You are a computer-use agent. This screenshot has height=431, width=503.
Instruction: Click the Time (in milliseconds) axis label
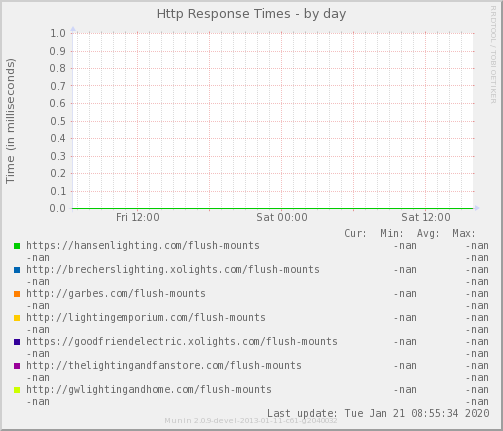pos(10,121)
